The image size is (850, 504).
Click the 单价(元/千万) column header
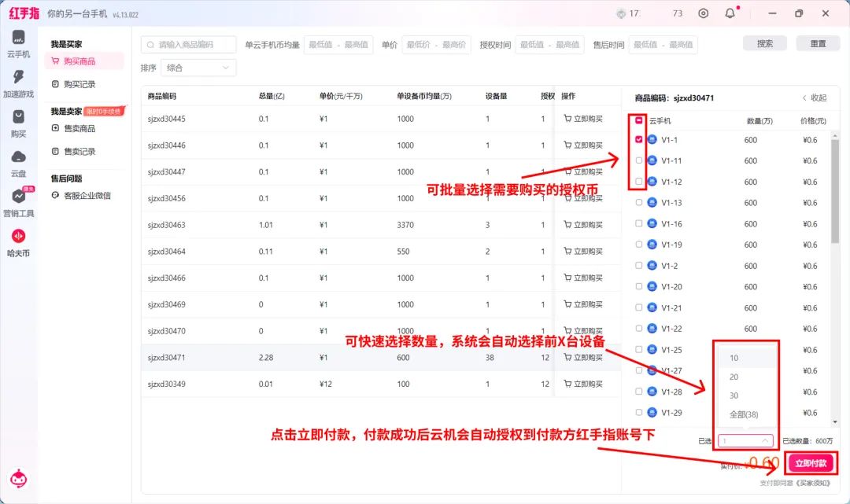coord(341,96)
